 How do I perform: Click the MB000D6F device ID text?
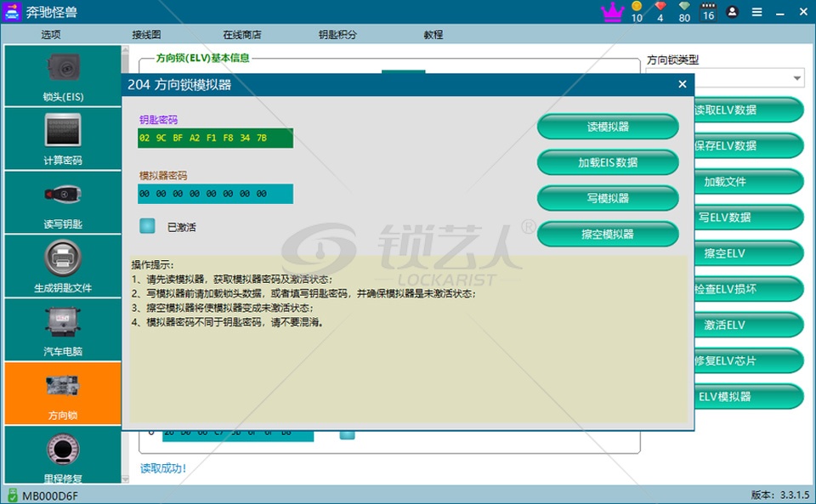coord(50,496)
